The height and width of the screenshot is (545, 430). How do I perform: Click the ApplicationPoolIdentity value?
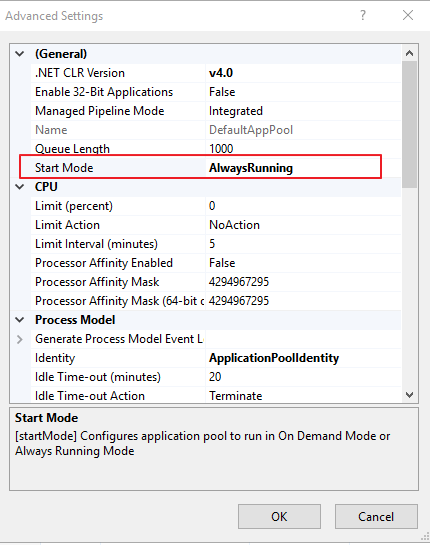click(x=274, y=358)
